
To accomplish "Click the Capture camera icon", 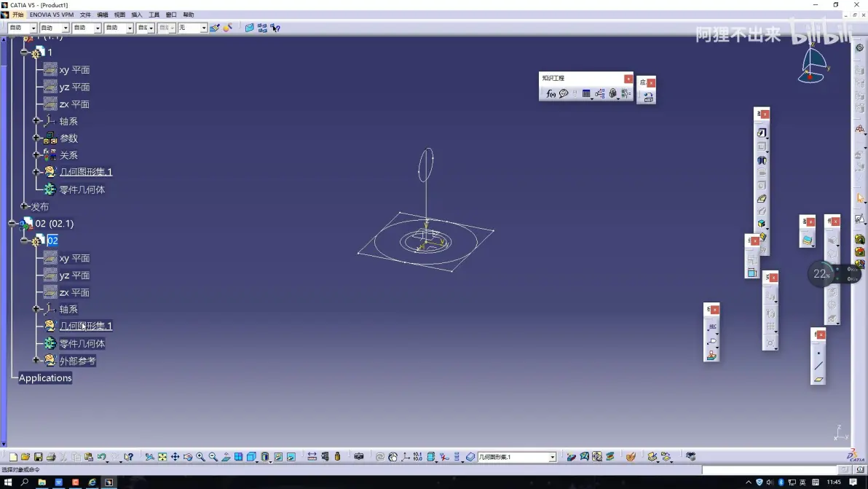I will coord(359,457).
